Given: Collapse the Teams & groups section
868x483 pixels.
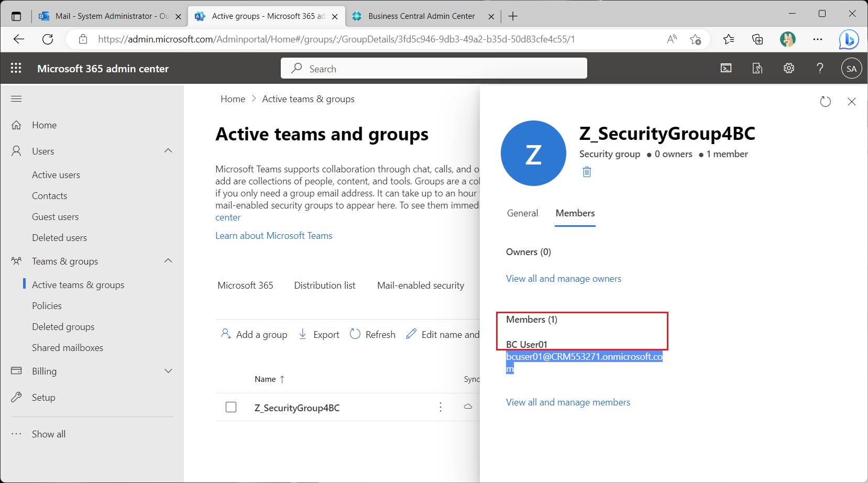Looking at the screenshot, I should pos(168,261).
